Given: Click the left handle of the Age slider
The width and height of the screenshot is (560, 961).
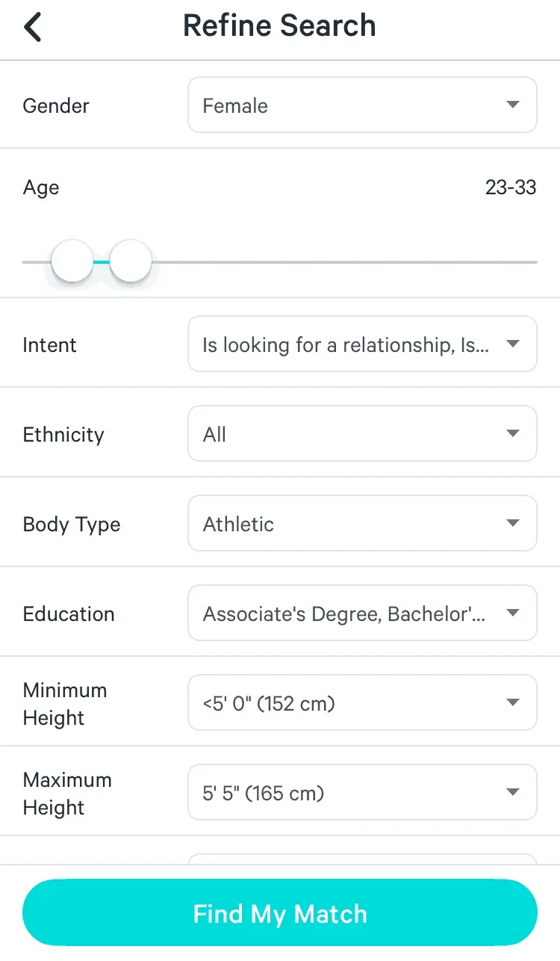Looking at the screenshot, I should click(x=72, y=260).
